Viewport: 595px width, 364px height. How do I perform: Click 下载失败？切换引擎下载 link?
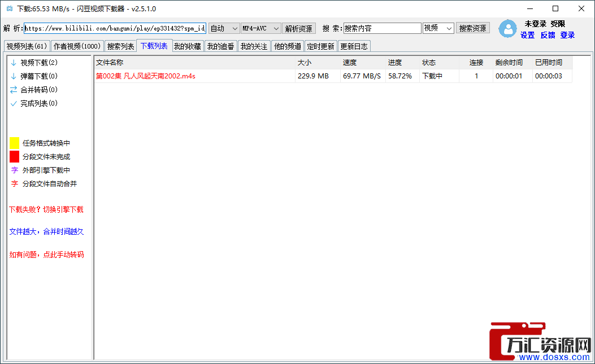(x=46, y=209)
